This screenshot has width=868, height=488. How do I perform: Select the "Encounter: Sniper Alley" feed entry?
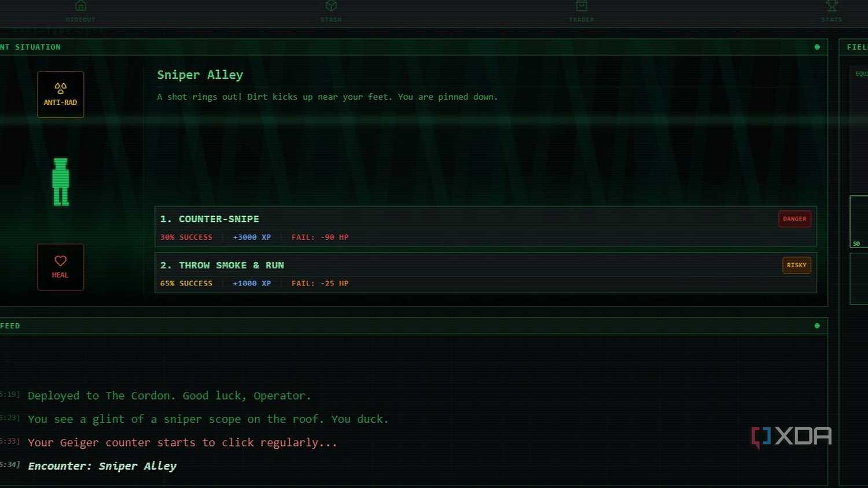(x=102, y=466)
